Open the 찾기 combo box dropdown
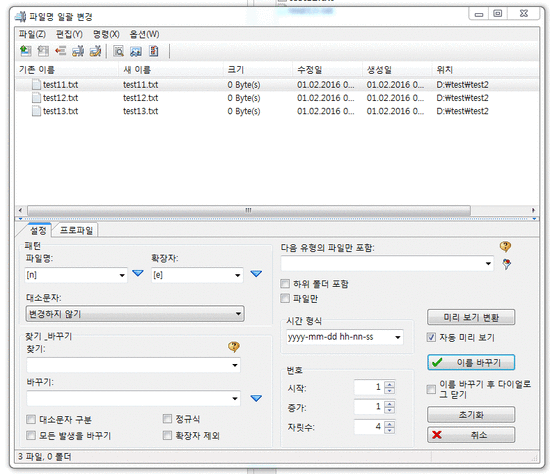This screenshot has height=474, width=550. click(x=235, y=365)
